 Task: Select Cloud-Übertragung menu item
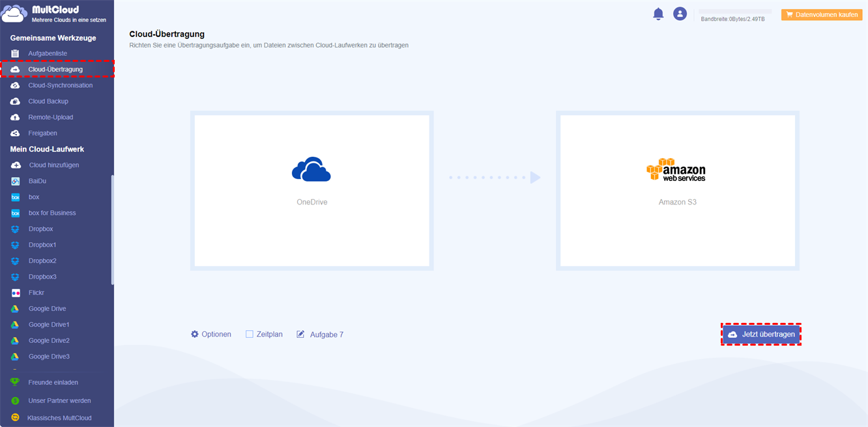pos(57,69)
